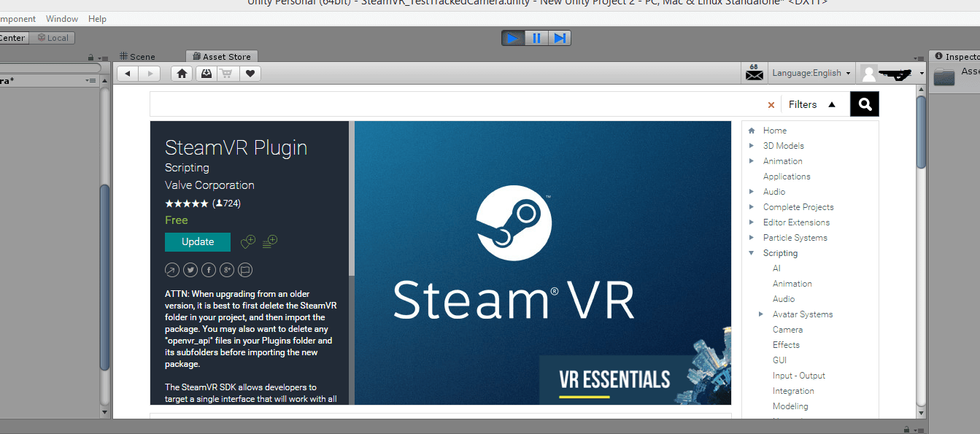Expand the top-level Animation category arrow

[752, 160]
